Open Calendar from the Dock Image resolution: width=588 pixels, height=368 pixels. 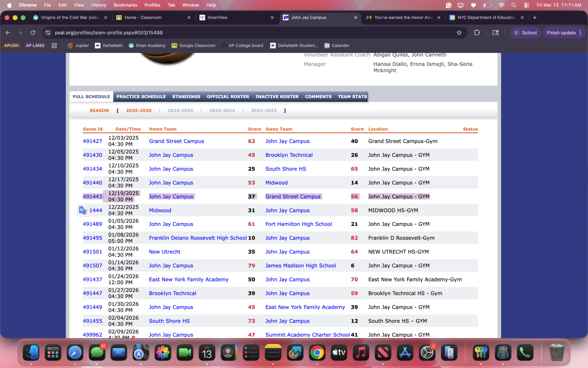pyautogui.click(x=207, y=353)
